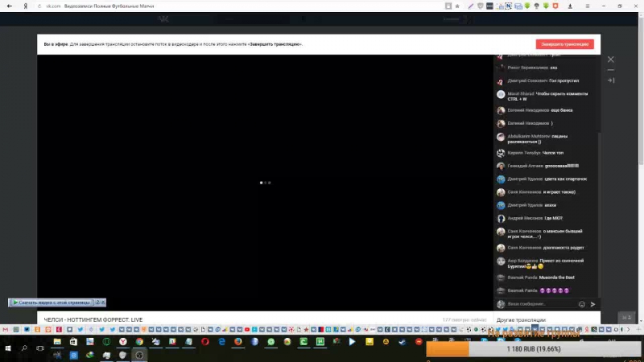Open the emoji picker in chat input
Viewport: 644px width, 362px height.
click(582, 304)
